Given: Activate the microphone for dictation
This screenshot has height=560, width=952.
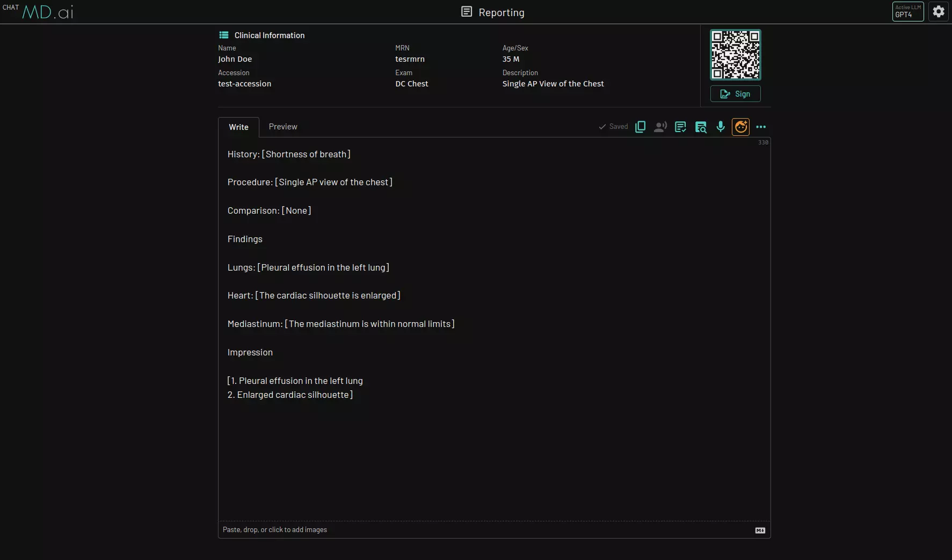Looking at the screenshot, I should pos(721,127).
